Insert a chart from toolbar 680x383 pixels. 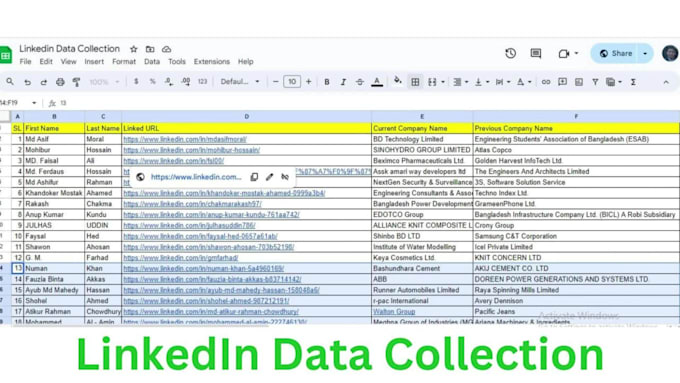click(x=579, y=82)
